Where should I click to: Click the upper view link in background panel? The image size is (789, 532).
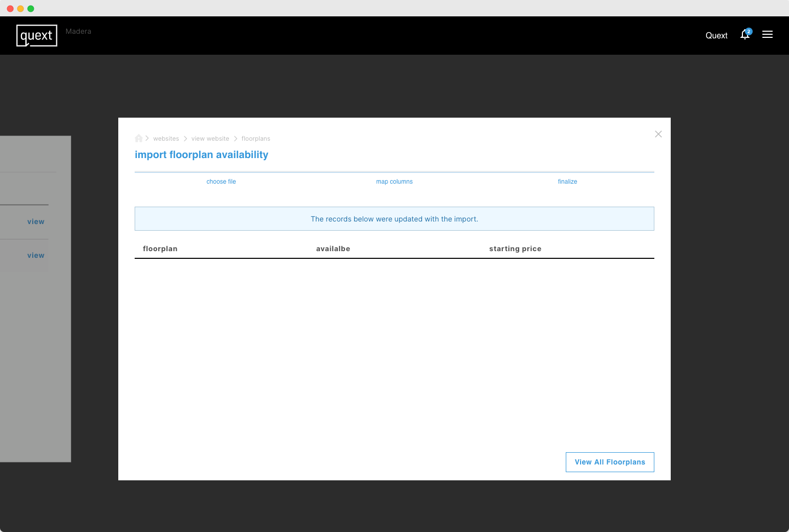(36, 221)
